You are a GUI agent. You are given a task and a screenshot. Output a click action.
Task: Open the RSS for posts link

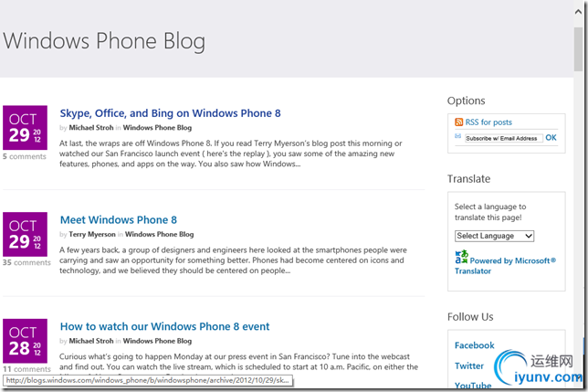tap(488, 122)
